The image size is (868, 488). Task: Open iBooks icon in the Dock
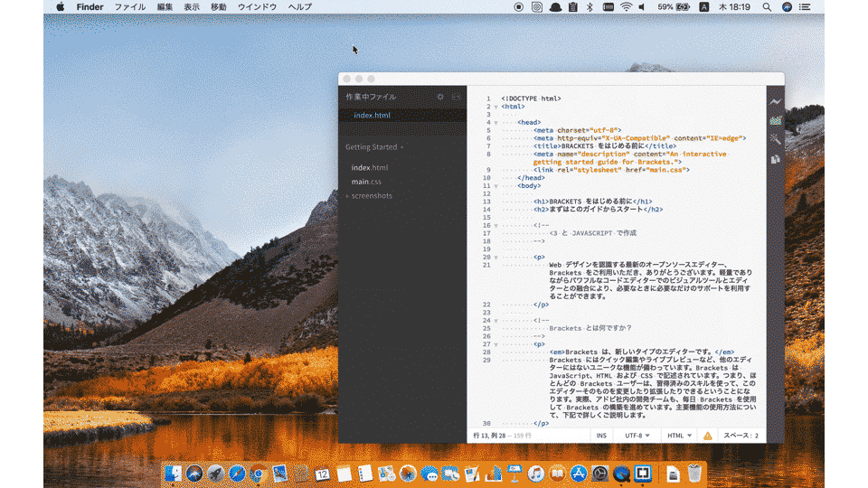pyautogui.click(x=557, y=474)
